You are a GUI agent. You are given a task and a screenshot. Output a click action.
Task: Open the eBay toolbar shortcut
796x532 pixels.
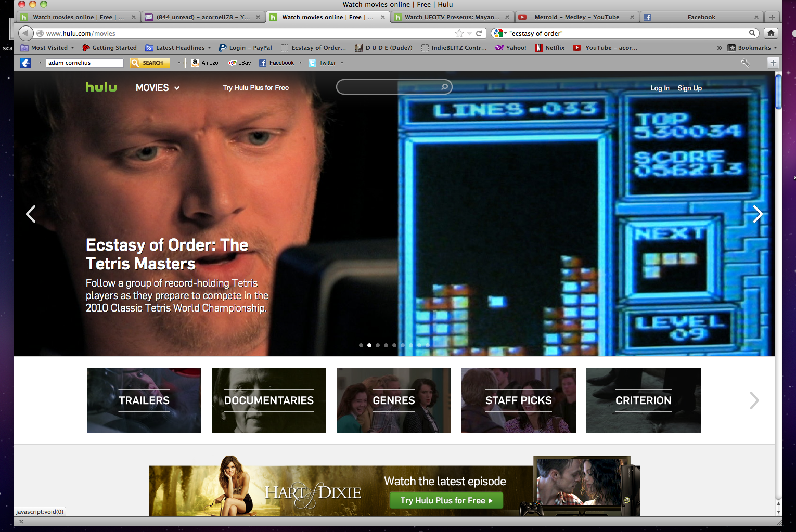pos(240,63)
